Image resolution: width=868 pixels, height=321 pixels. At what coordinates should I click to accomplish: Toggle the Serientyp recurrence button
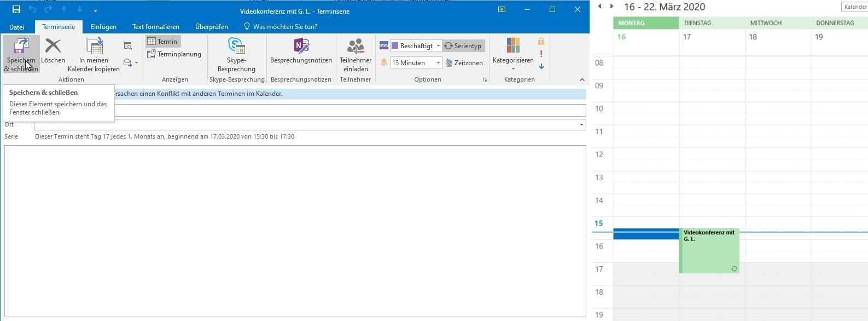coord(463,46)
